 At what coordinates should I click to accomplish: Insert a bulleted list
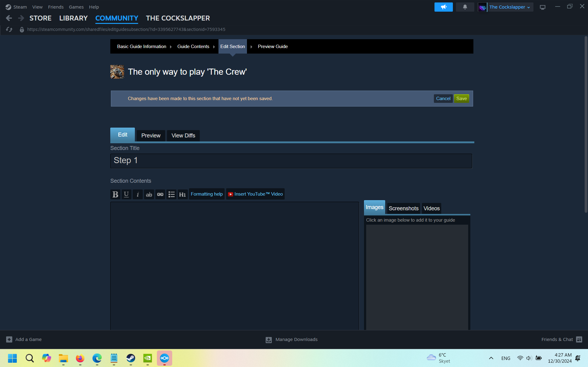tap(171, 194)
